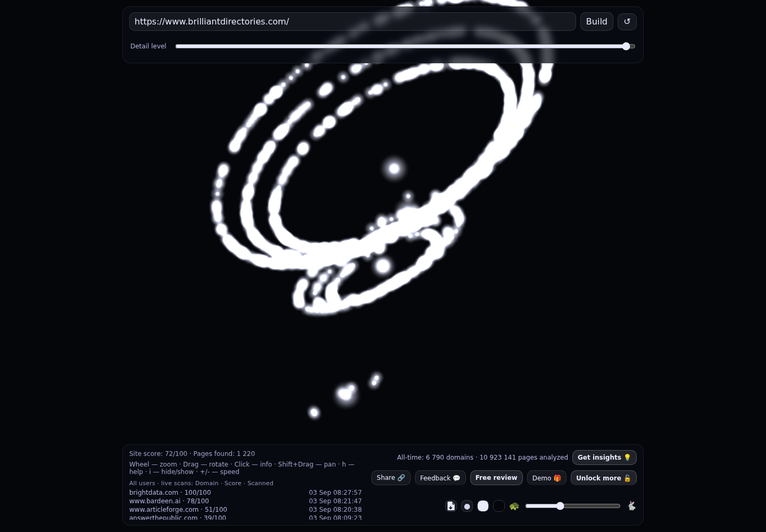
Task: Click the 03 Sep 08:27:57 timestamp
Action: pos(335,493)
